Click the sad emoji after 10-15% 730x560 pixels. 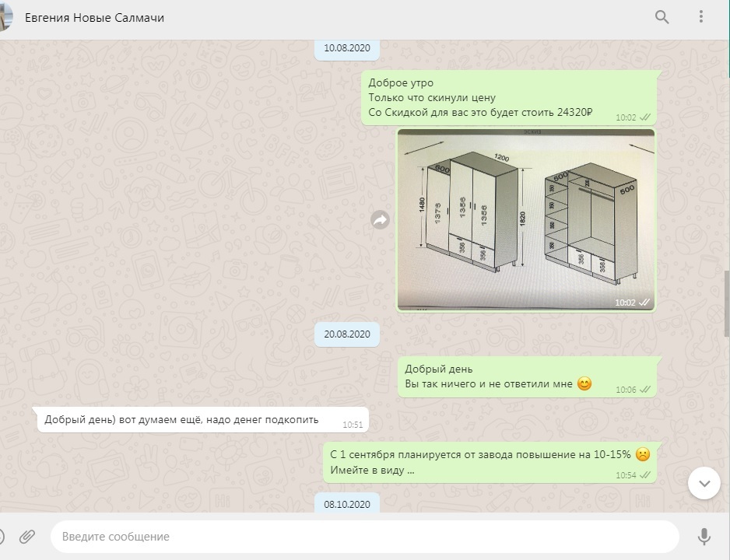643,454
